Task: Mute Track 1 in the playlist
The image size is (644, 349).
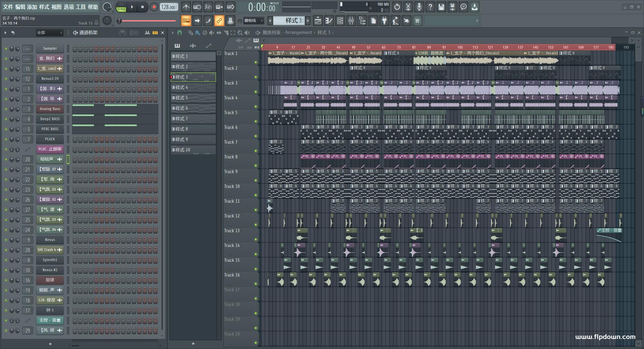Action: tap(256, 62)
